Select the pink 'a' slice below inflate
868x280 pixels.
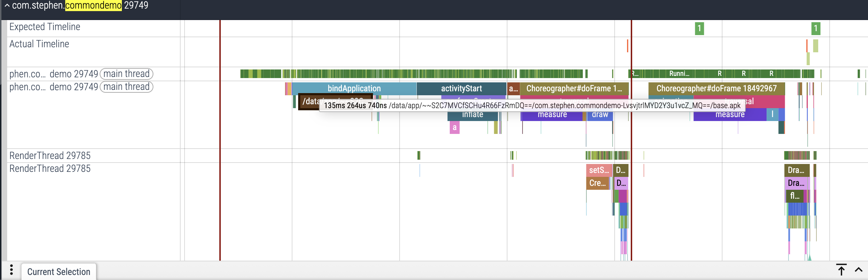pos(454,127)
